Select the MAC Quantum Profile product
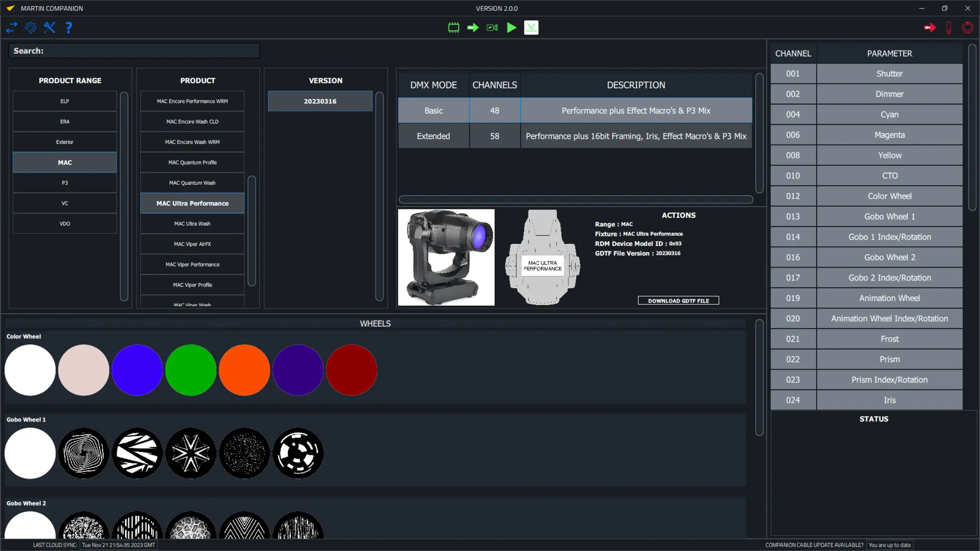Viewport: 980px width, 551px height. tap(192, 163)
